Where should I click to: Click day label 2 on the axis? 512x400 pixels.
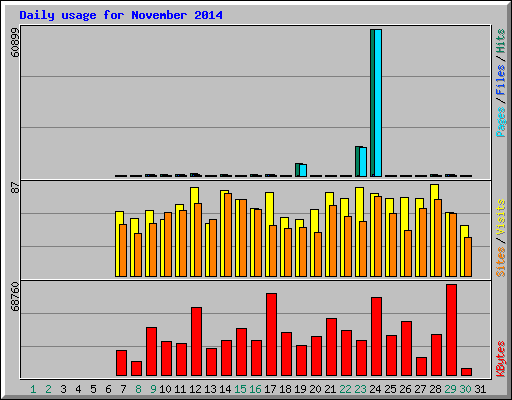pyautogui.click(x=48, y=389)
